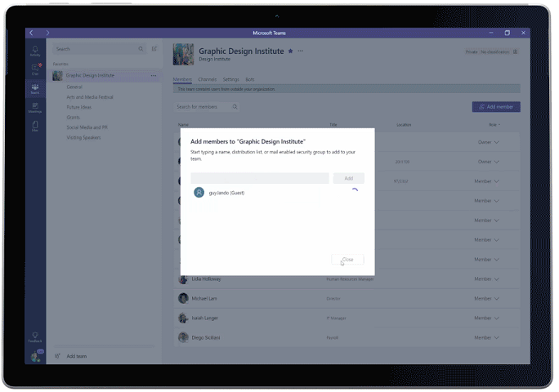Click the Add team link
Image resolution: width=559 pixels, height=392 pixels.
click(x=77, y=356)
